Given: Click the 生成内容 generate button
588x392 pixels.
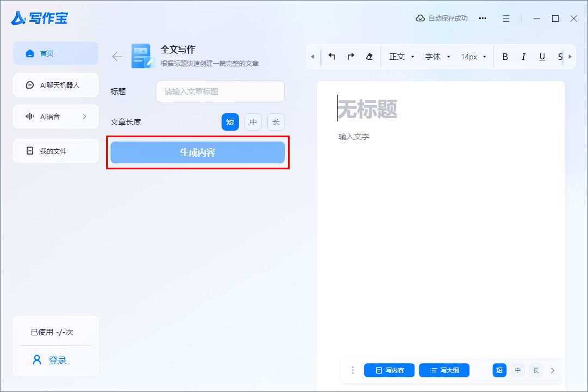Looking at the screenshot, I should click(x=198, y=152).
